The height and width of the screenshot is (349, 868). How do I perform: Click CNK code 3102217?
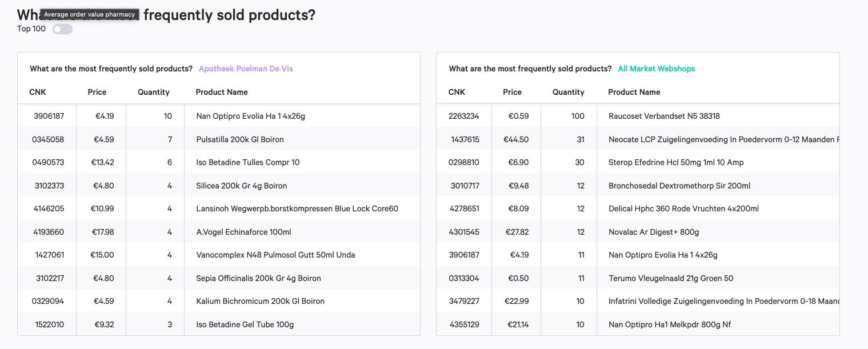(x=49, y=278)
